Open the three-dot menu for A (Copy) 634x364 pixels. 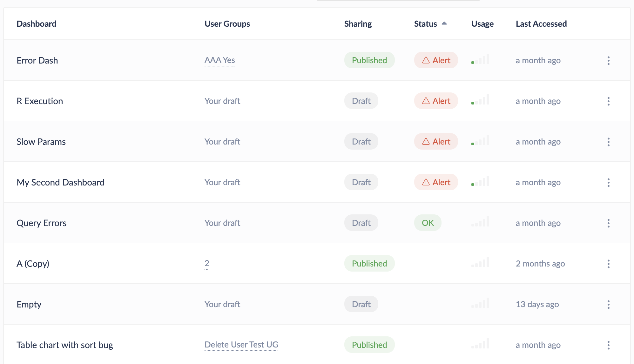pos(608,264)
